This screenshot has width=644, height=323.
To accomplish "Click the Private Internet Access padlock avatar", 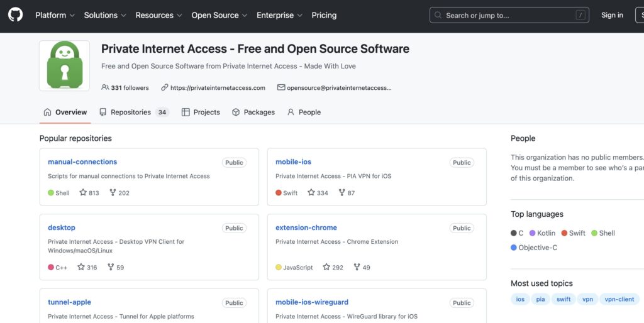I will click(x=64, y=66).
